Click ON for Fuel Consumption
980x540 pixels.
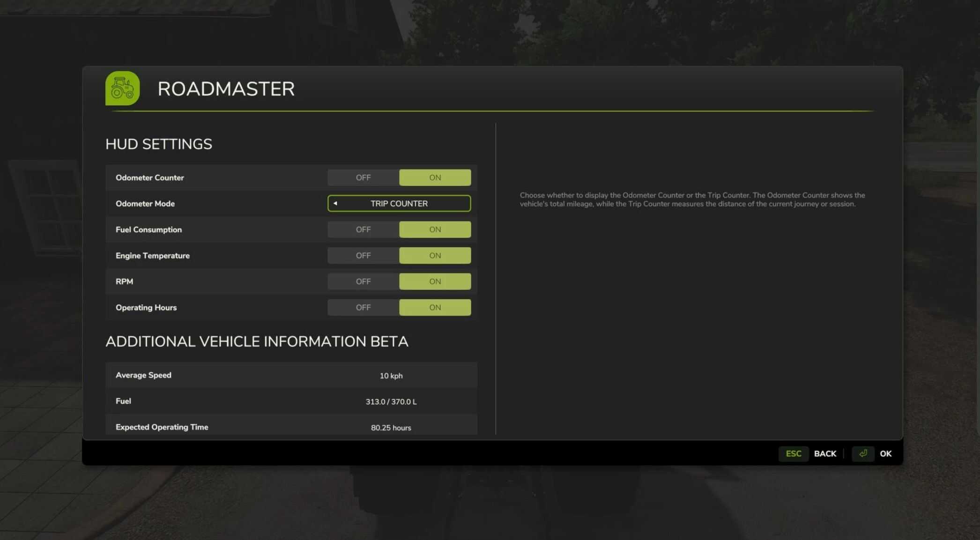tap(435, 229)
